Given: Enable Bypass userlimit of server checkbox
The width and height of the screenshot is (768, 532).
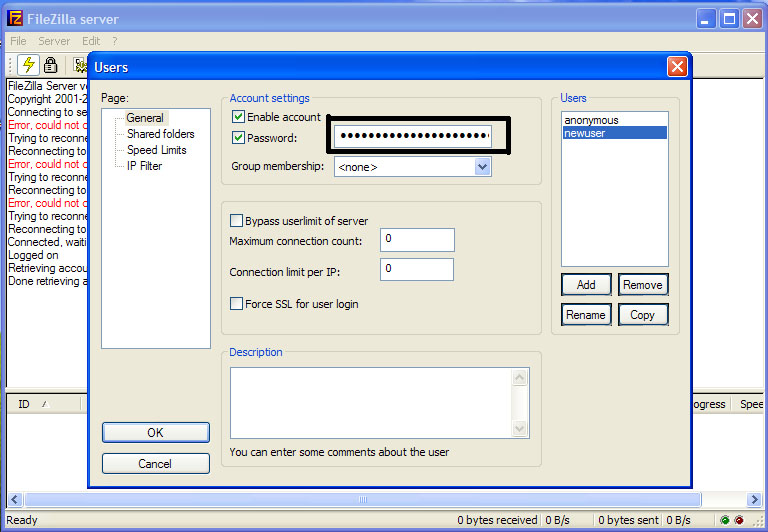Looking at the screenshot, I should (x=236, y=221).
